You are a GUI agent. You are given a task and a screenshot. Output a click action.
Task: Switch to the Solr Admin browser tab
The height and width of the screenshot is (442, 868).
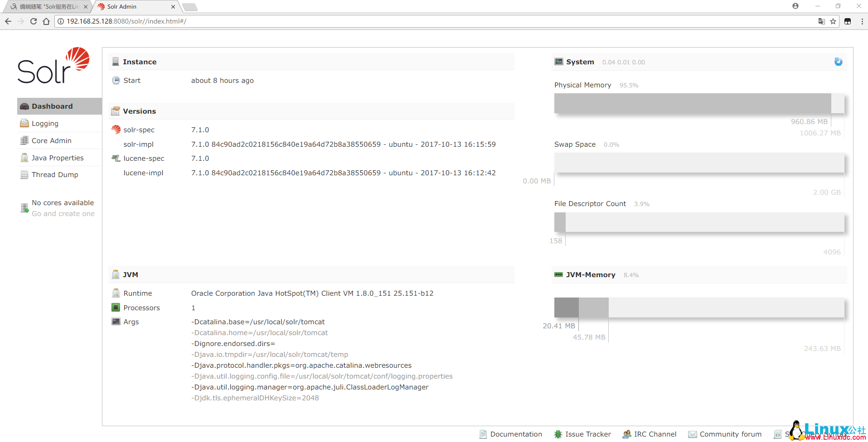coord(131,6)
